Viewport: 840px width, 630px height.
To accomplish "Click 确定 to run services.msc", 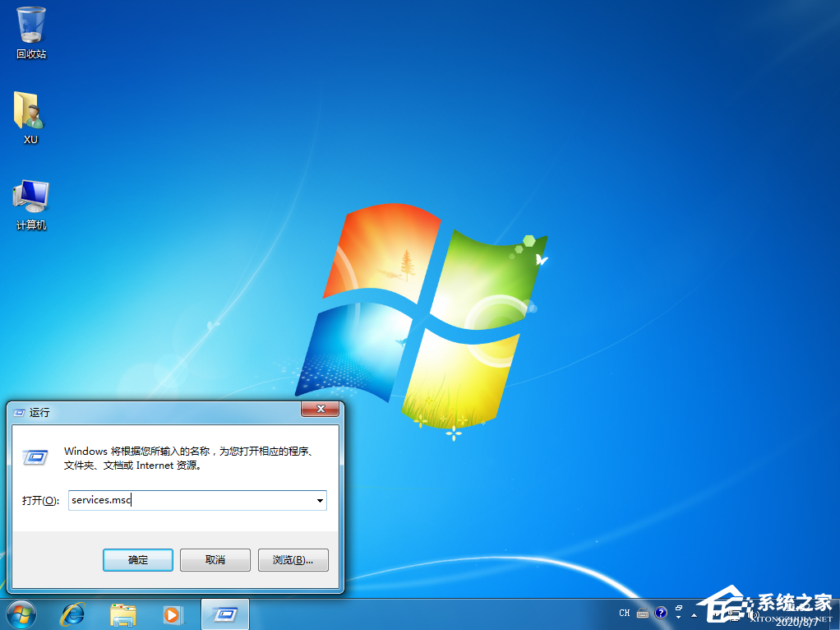I will click(x=137, y=559).
